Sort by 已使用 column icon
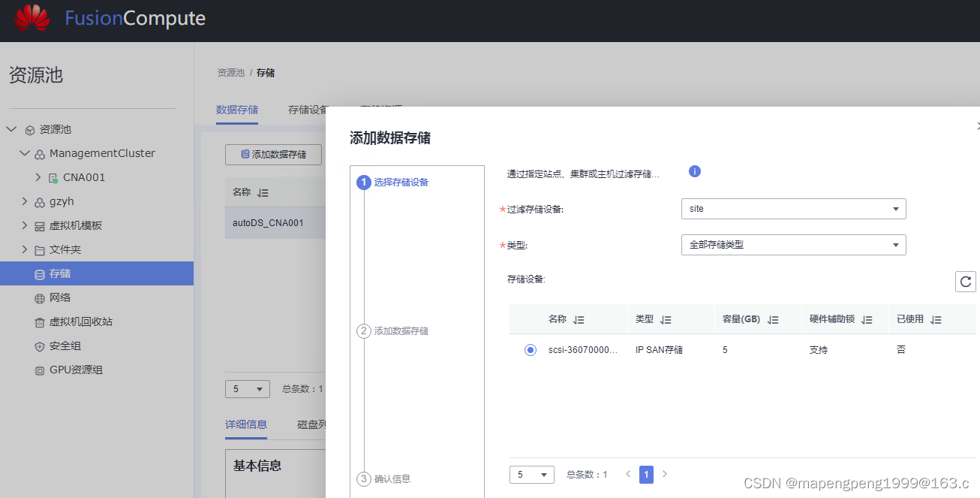The height and width of the screenshot is (498, 980). pos(935,319)
